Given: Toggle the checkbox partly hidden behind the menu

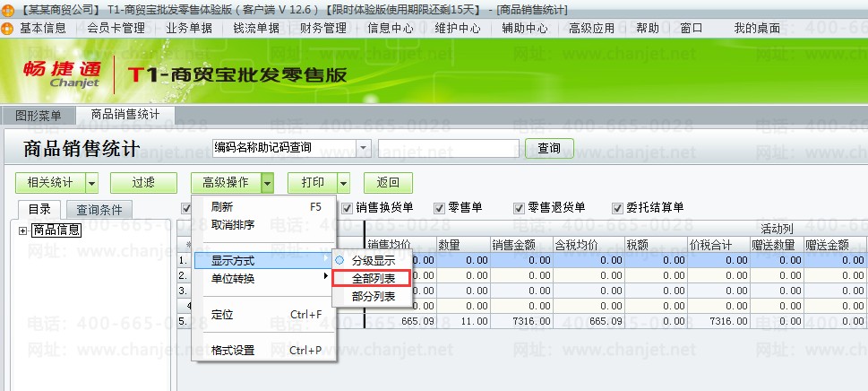Looking at the screenshot, I should click(186, 208).
